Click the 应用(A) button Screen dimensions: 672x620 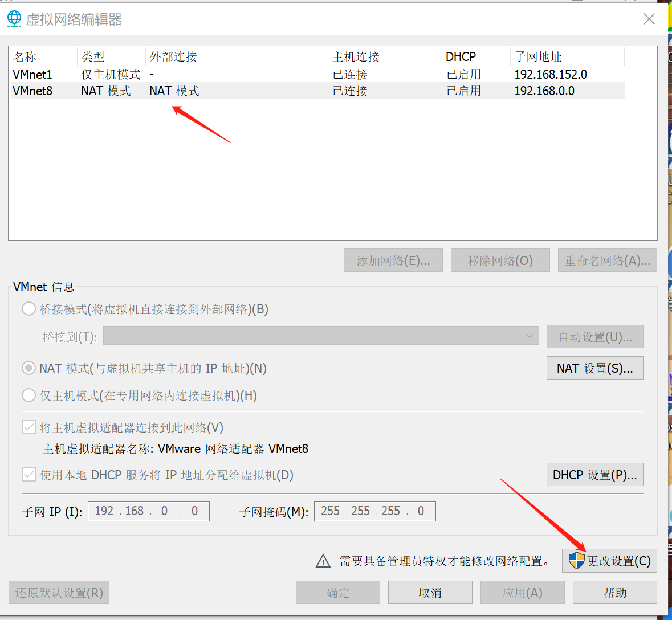pos(523,593)
